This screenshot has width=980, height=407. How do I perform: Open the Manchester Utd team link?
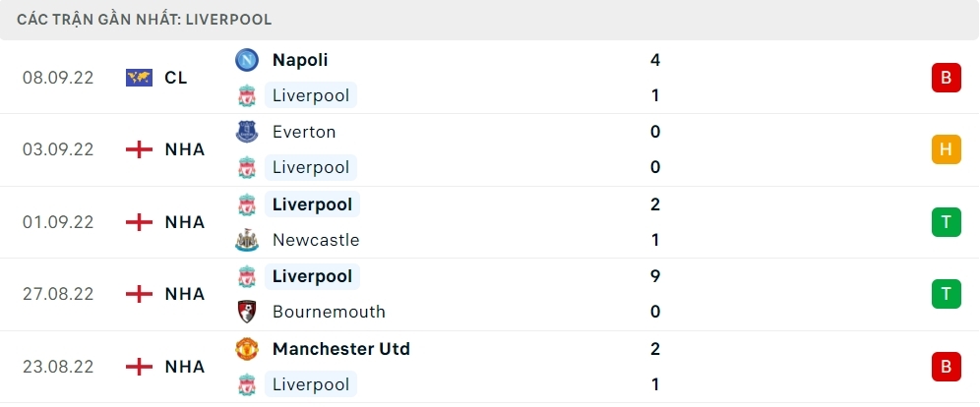[340, 349]
